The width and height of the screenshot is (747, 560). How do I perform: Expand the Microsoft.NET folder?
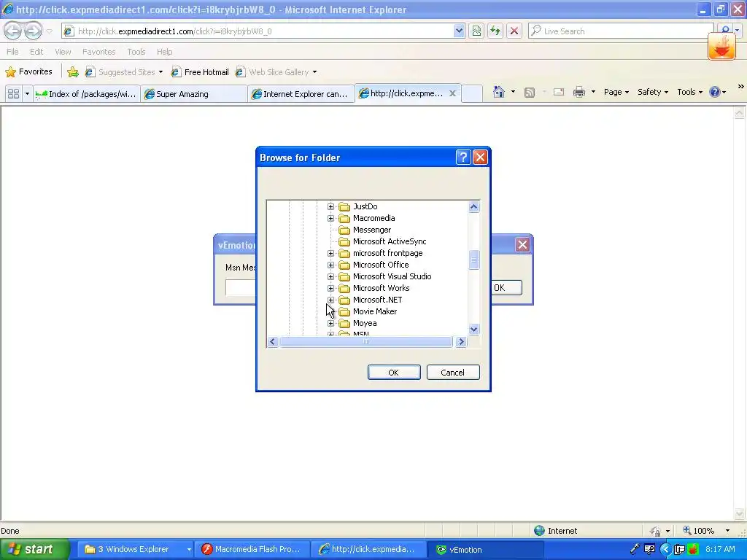point(330,300)
